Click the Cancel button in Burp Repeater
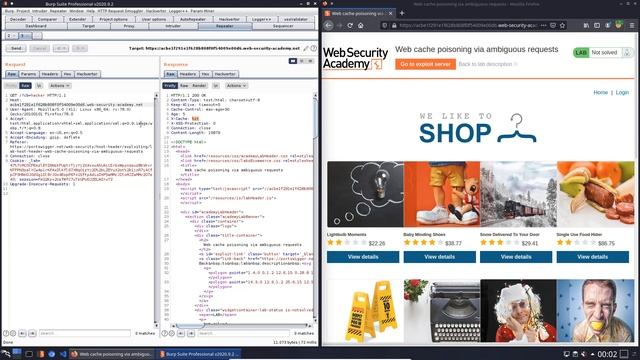 click(x=39, y=48)
